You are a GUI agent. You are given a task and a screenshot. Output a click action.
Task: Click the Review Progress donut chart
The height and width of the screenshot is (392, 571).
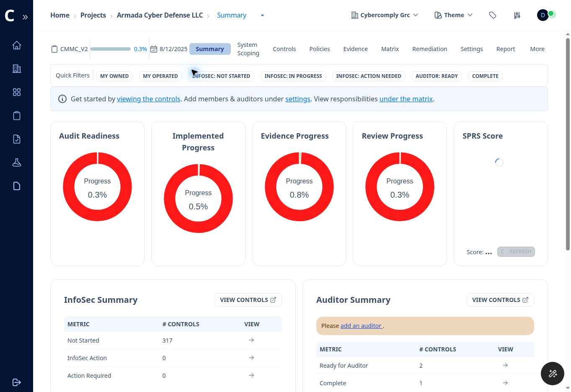pos(400,187)
